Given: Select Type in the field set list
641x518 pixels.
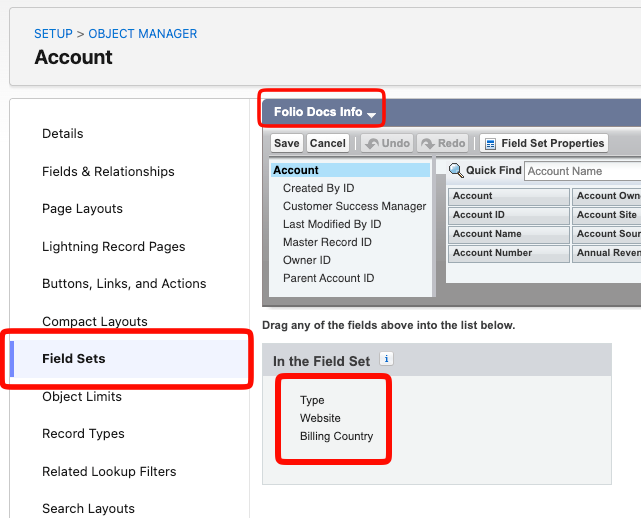Looking at the screenshot, I should pos(312,400).
